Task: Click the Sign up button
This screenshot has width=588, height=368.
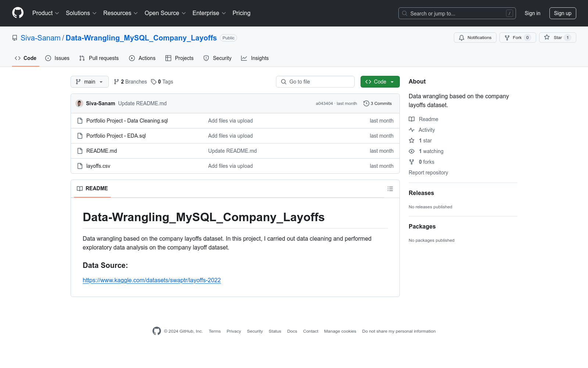Action: [562, 13]
